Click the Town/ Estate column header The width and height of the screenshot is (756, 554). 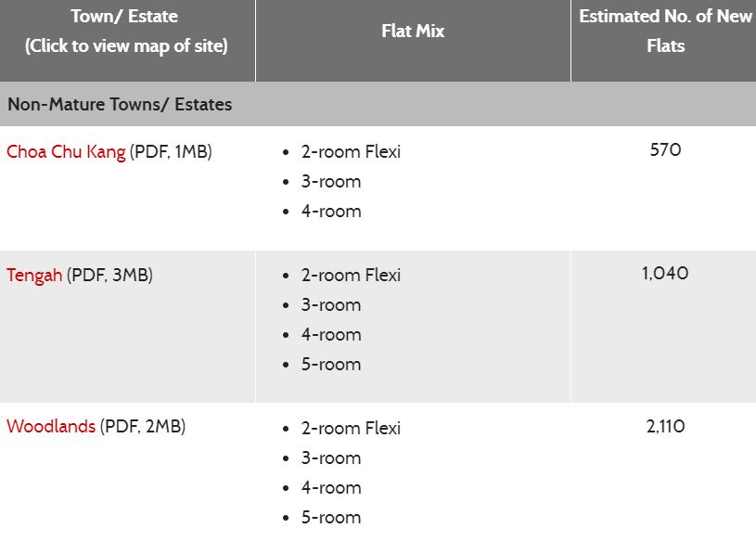tap(126, 31)
